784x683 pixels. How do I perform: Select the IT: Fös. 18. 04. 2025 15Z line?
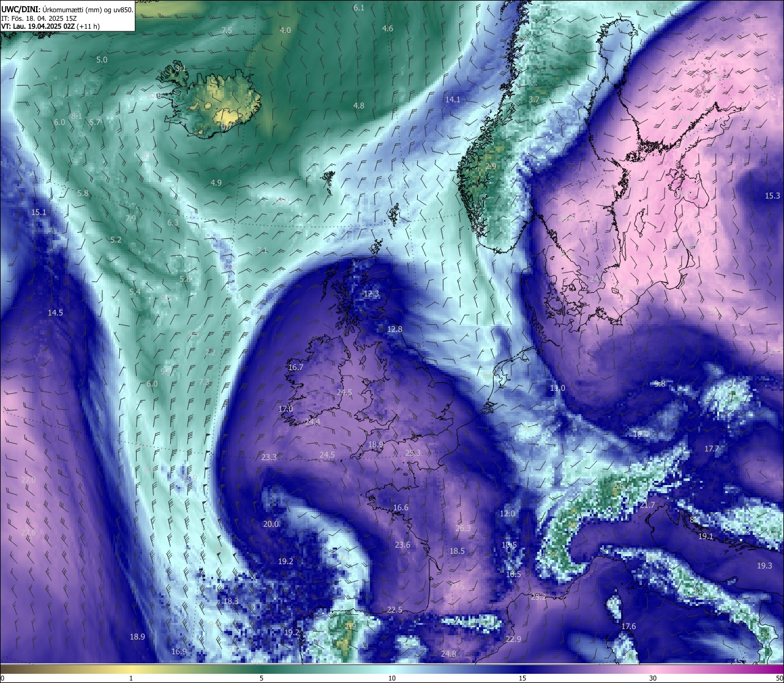pyautogui.click(x=39, y=18)
